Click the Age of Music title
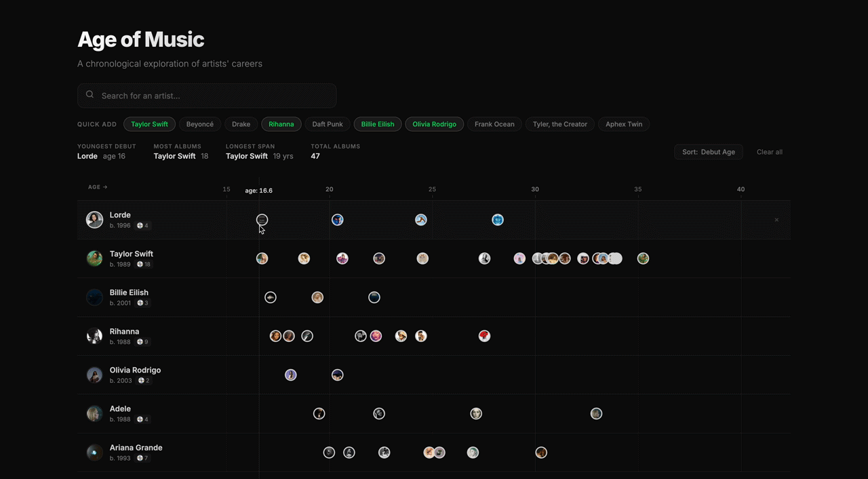 pyautogui.click(x=140, y=39)
